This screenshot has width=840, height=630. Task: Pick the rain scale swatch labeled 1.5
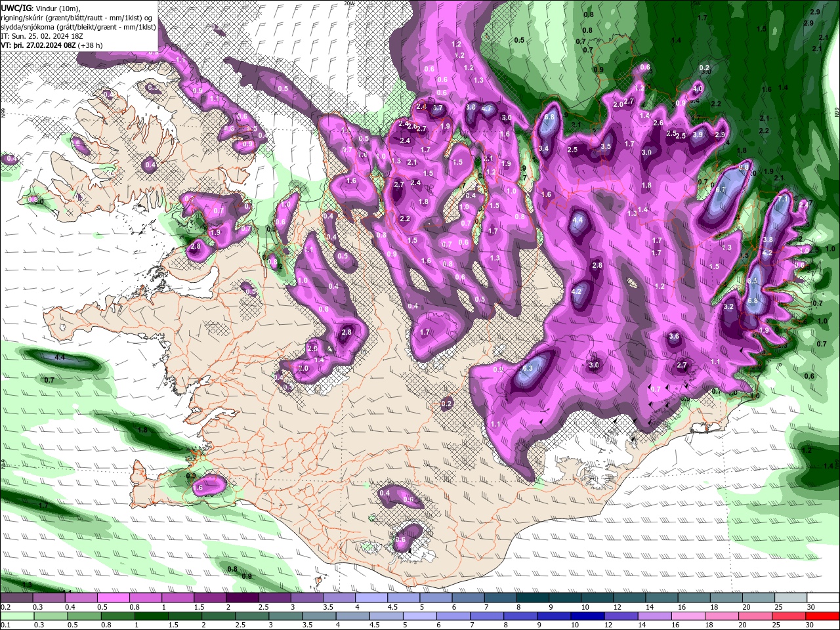tap(184, 616)
